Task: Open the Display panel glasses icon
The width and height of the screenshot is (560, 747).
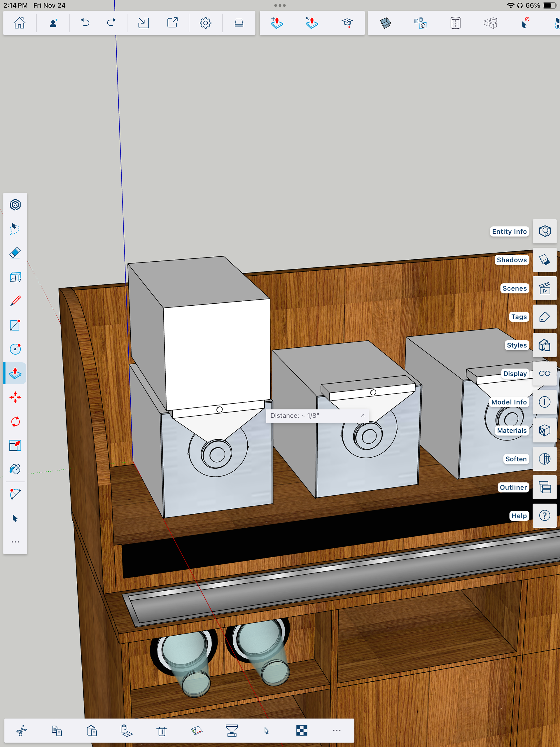Action: point(544,373)
